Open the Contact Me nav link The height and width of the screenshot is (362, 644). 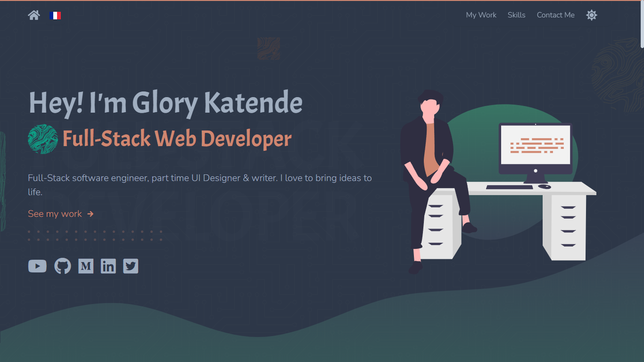(555, 15)
